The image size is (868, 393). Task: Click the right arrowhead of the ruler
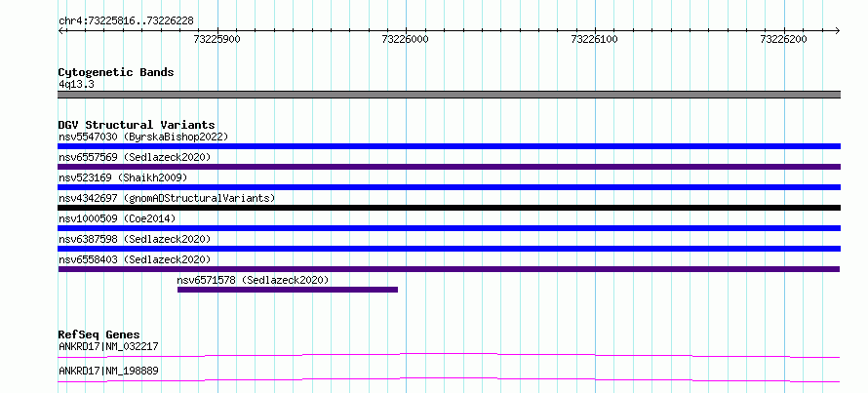(837, 30)
